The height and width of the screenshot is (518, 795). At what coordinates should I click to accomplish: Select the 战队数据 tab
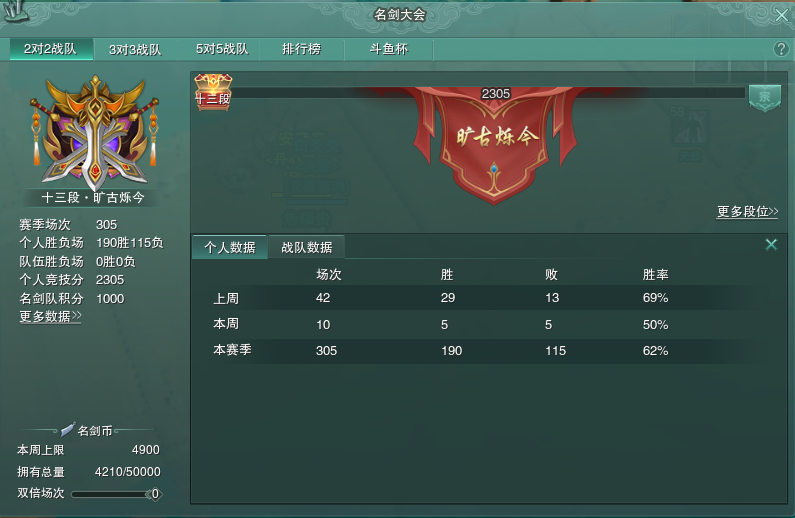point(307,247)
